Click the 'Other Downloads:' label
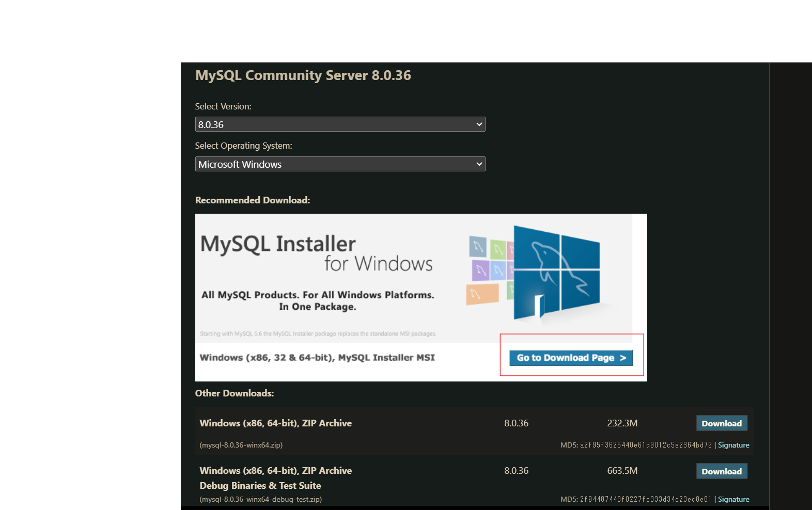 click(x=235, y=393)
